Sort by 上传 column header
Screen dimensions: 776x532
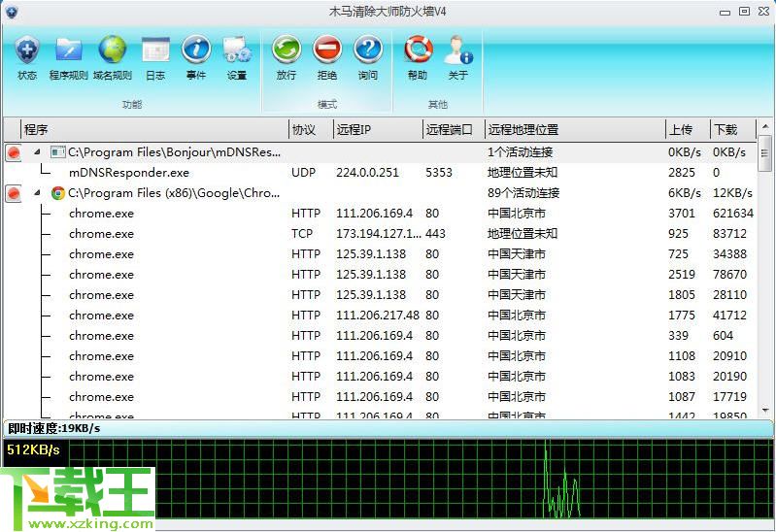pos(688,130)
